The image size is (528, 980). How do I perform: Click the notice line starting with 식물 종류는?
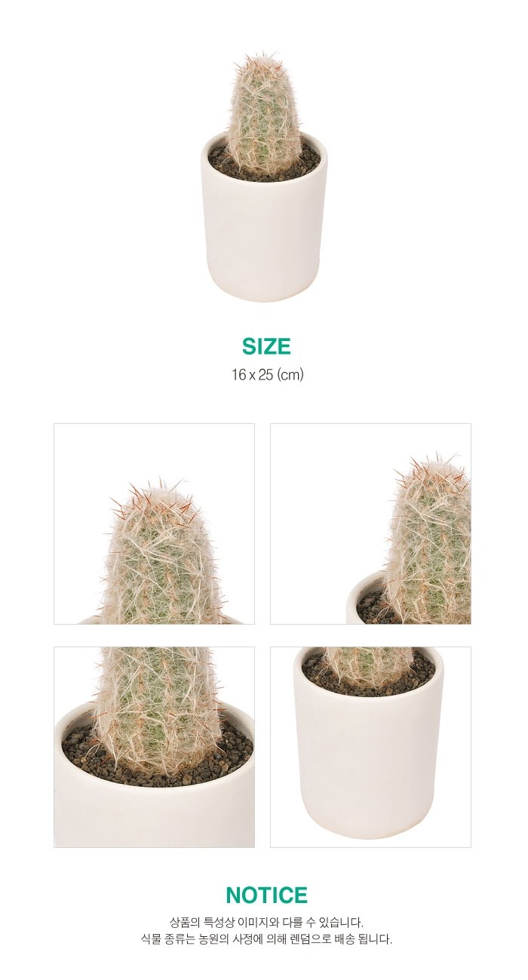pos(267,939)
